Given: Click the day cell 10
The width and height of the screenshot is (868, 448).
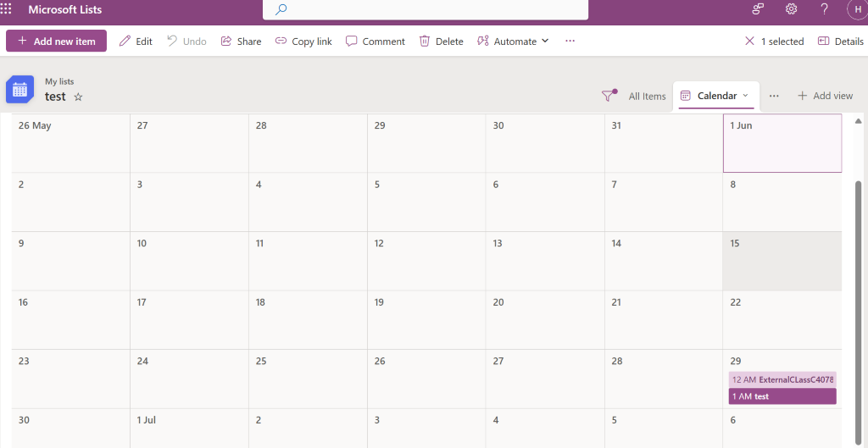Looking at the screenshot, I should [x=189, y=261].
